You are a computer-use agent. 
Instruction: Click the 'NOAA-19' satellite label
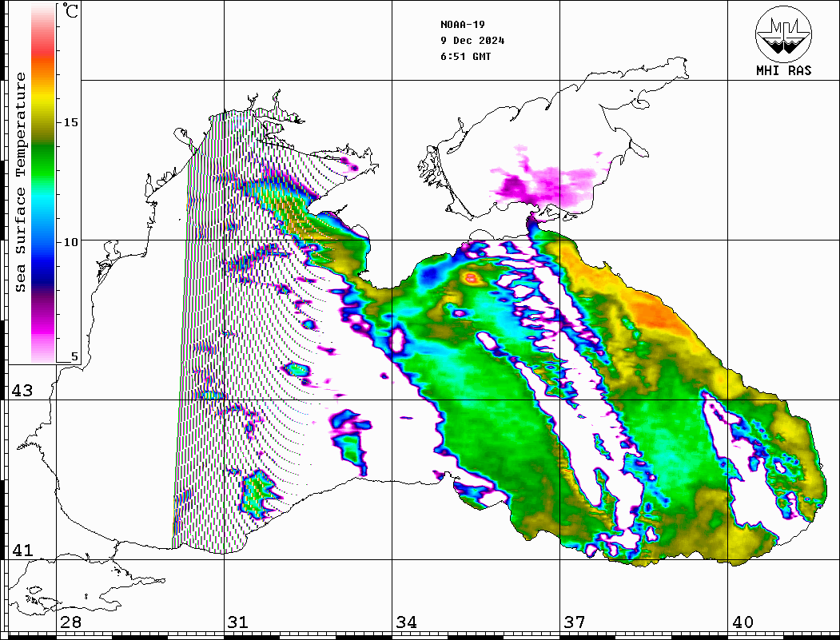[x=462, y=25]
